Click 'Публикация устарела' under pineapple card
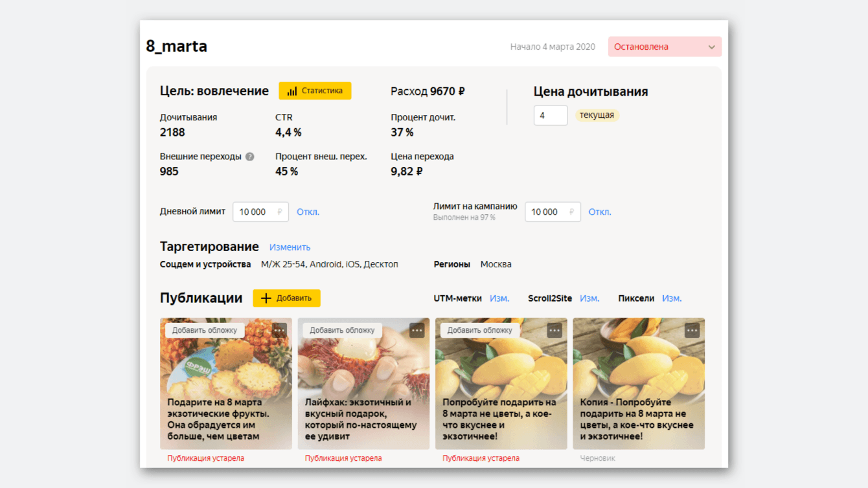This screenshot has width=868, height=488. [x=206, y=458]
